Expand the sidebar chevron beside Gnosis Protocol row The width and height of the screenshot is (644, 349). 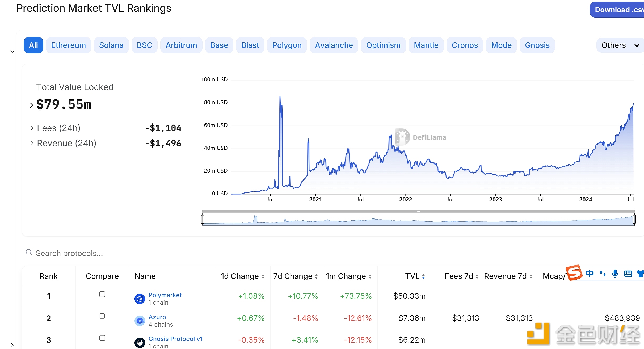(x=12, y=345)
